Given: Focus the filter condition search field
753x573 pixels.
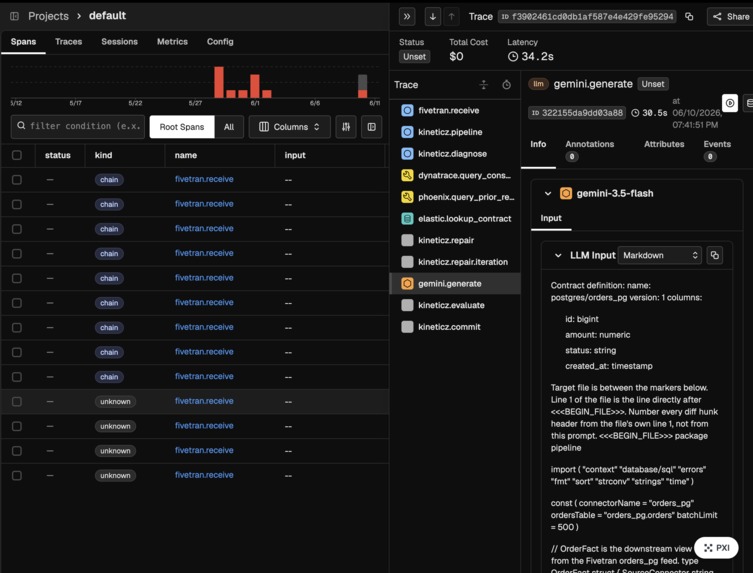Looking at the screenshot, I should 78,126.
